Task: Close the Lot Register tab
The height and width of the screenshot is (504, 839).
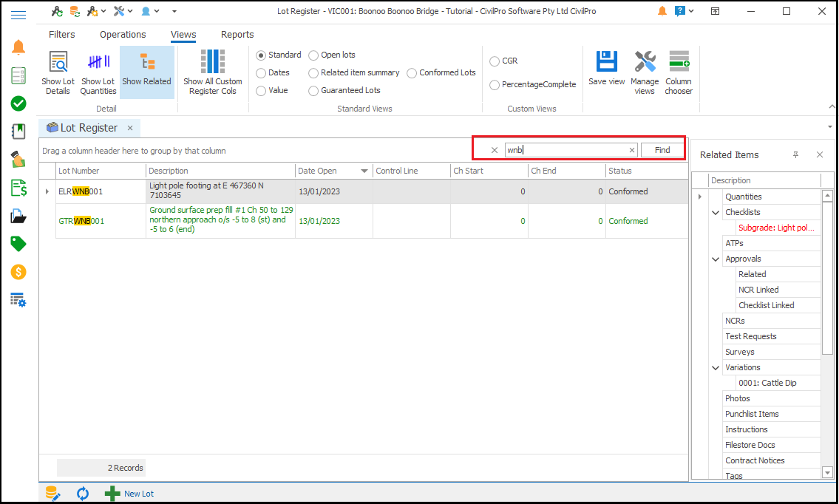Action: click(130, 128)
